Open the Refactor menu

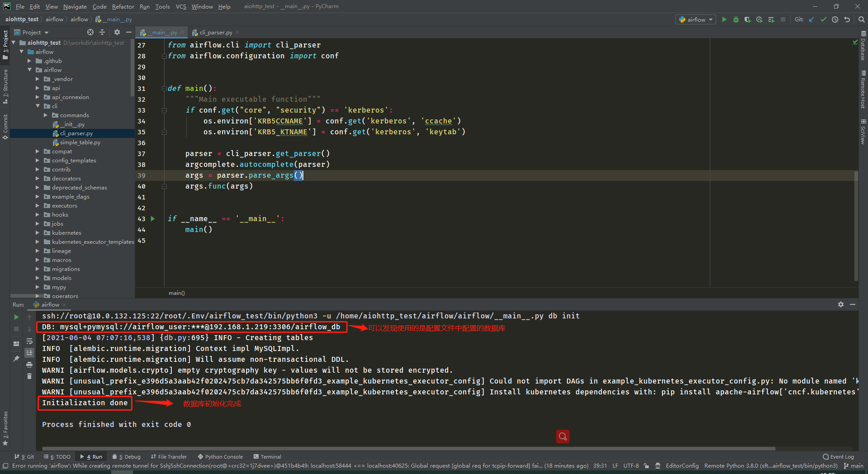pos(123,6)
